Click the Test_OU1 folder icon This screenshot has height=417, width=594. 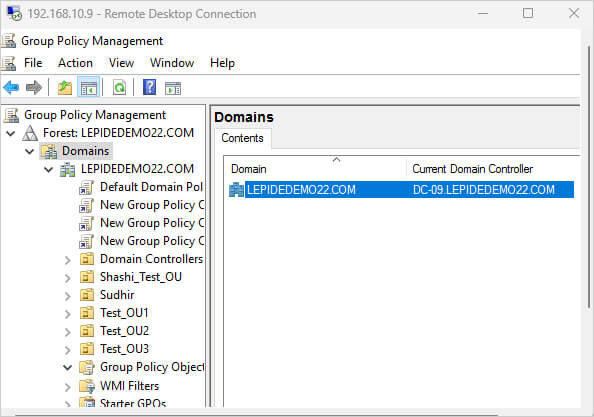[x=87, y=313]
